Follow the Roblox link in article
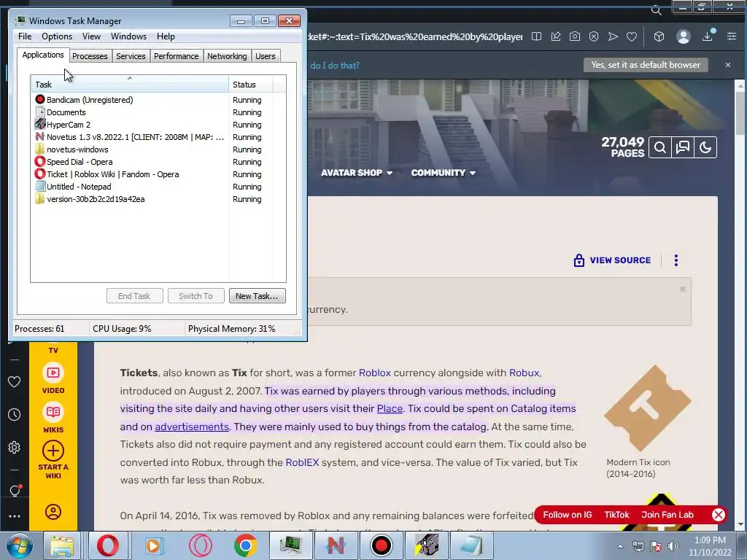Screen dimensions: 747x560 374,373
